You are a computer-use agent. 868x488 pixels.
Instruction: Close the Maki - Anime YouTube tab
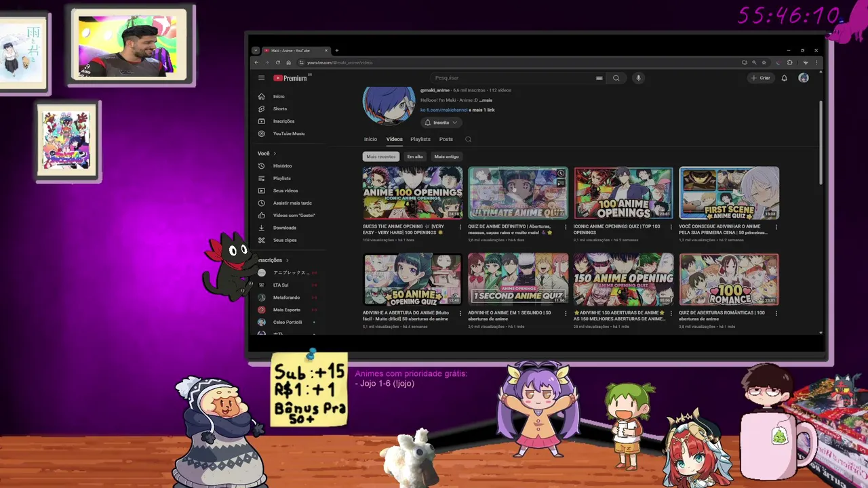(326, 50)
